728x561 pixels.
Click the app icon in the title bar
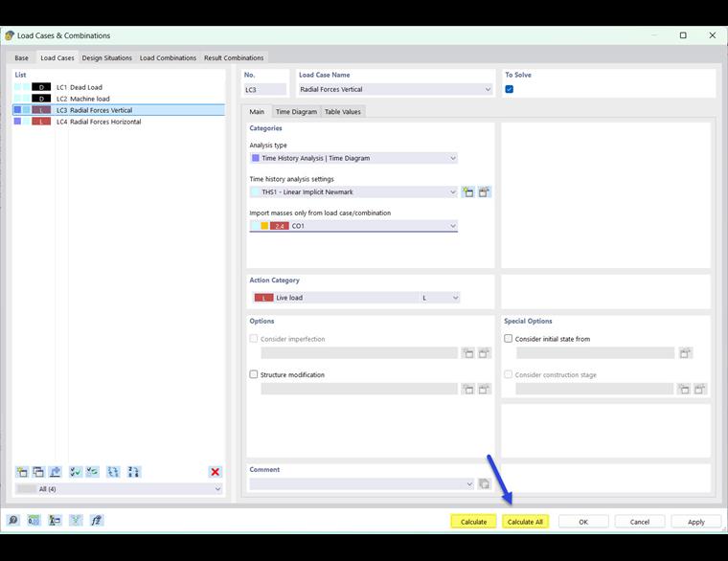coord(10,35)
